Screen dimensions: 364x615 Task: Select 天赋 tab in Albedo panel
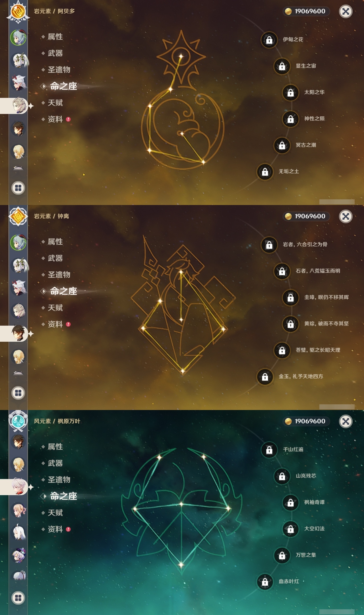[x=55, y=103]
